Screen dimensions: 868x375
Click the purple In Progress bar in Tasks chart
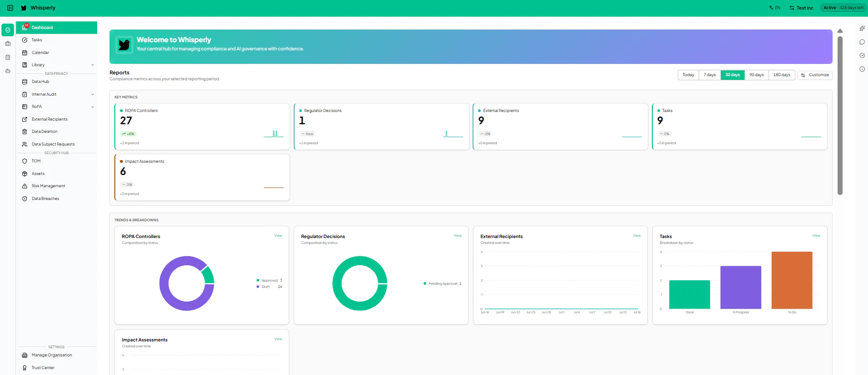(x=740, y=287)
